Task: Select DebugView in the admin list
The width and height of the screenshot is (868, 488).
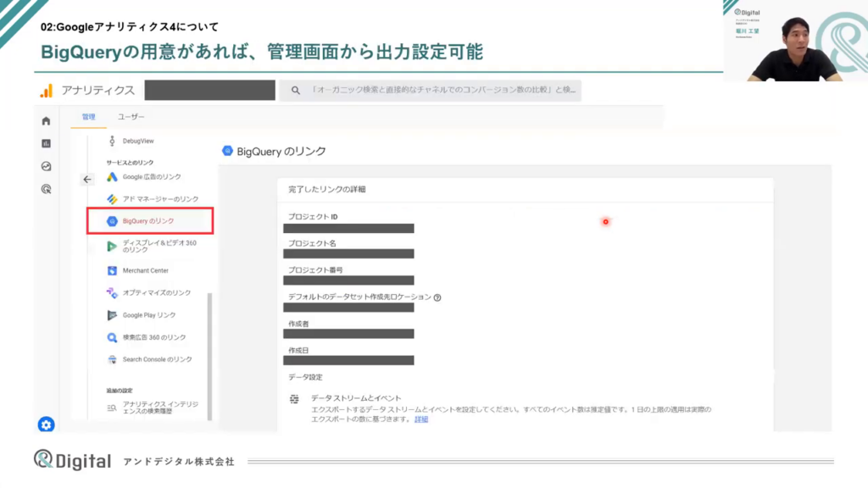Action: point(137,141)
